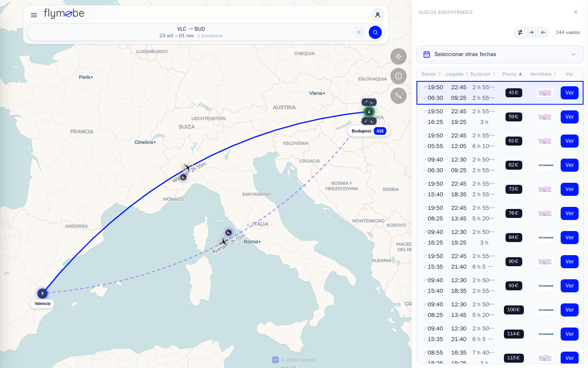Image resolution: width=588 pixels, height=368 pixels.
Task: Click the Budapest arrival marker on map
Action: click(369, 112)
